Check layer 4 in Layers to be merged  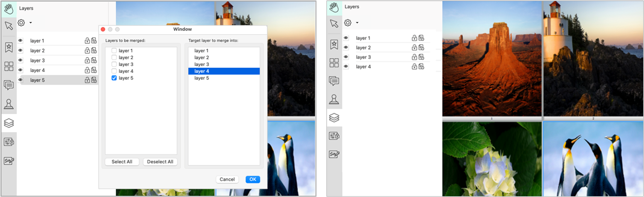(114, 71)
